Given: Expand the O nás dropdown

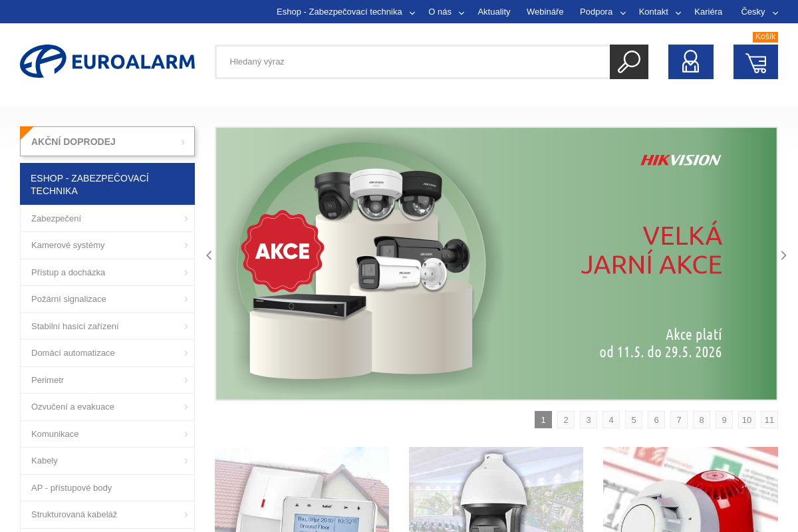Looking at the screenshot, I should tap(446, 12).
